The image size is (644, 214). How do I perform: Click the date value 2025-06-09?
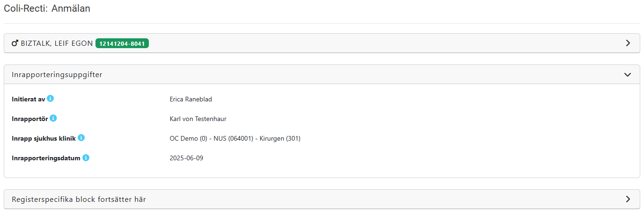tap(186, 158)
